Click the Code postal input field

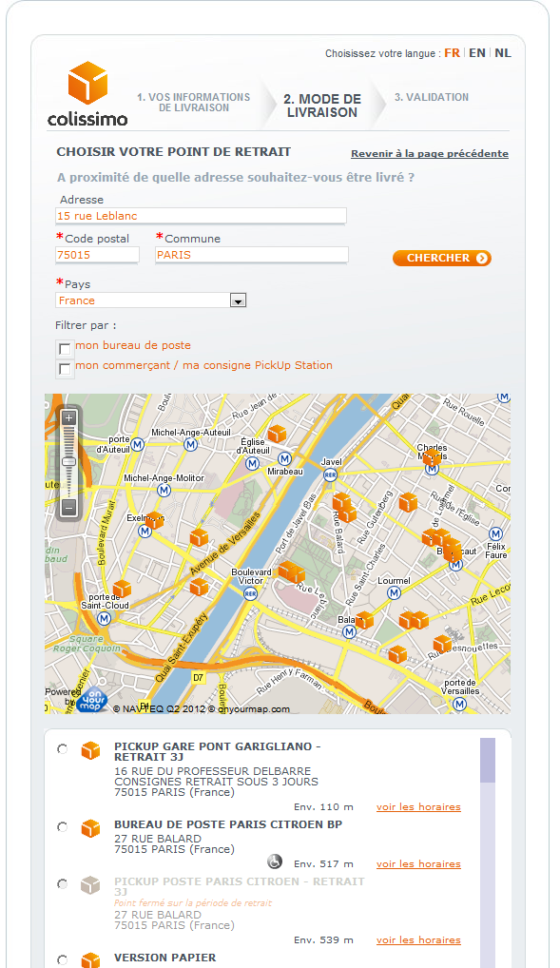97,255
